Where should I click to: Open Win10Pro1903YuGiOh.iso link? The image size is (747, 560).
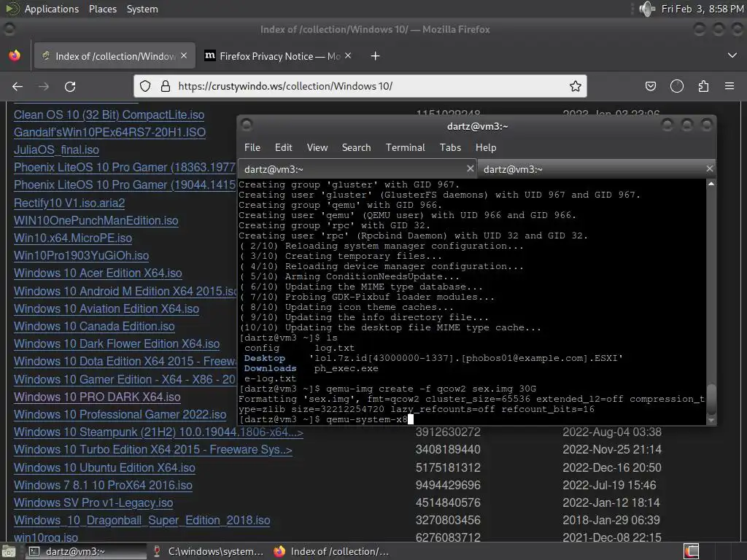81,256
